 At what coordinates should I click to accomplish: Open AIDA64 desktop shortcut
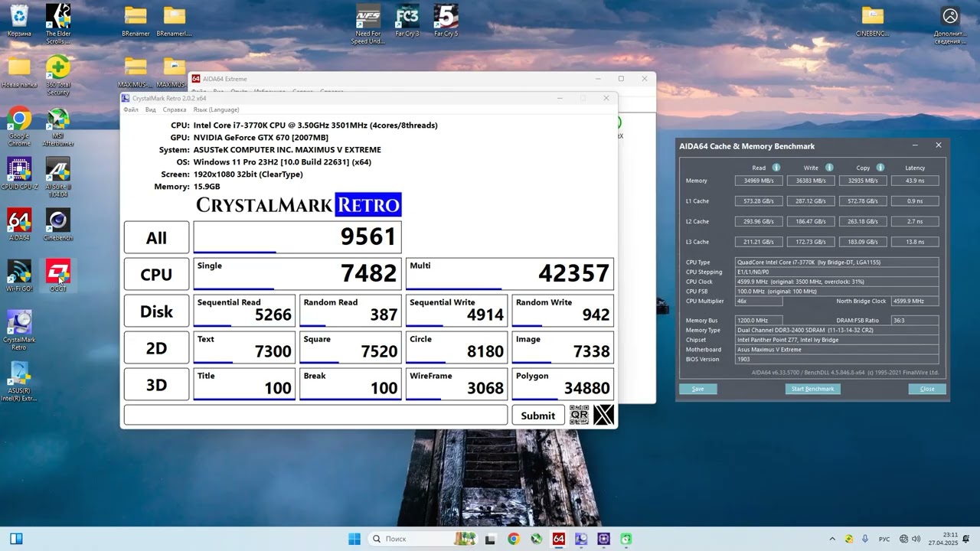click(x=19, y=224)
